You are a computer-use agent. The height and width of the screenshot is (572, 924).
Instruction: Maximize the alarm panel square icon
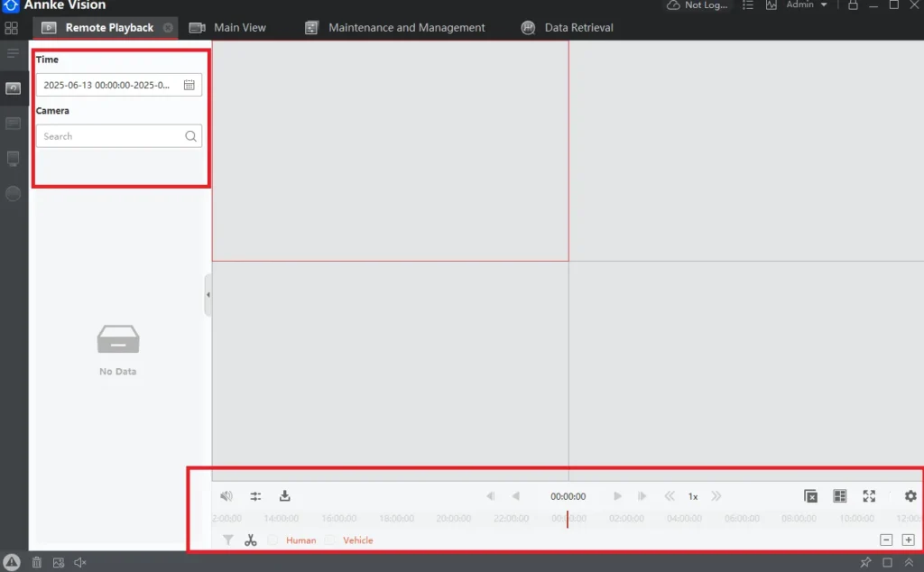[888, 563]
